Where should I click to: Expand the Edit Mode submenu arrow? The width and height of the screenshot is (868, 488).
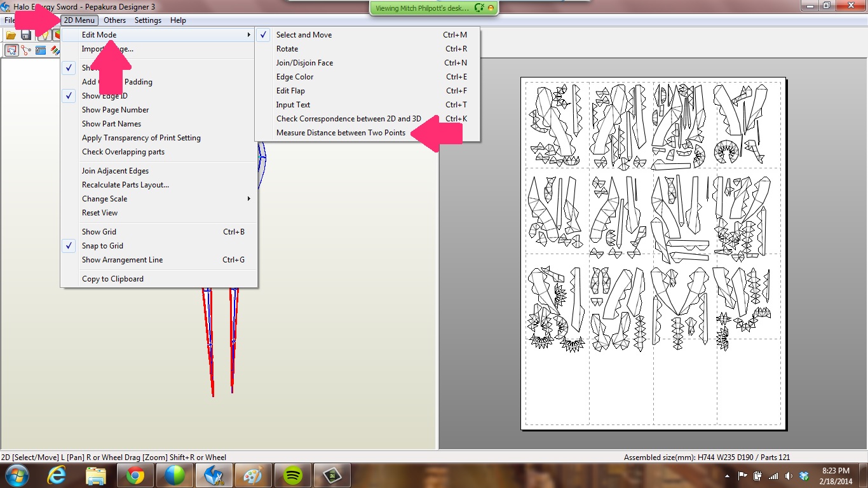coord(249,35)
